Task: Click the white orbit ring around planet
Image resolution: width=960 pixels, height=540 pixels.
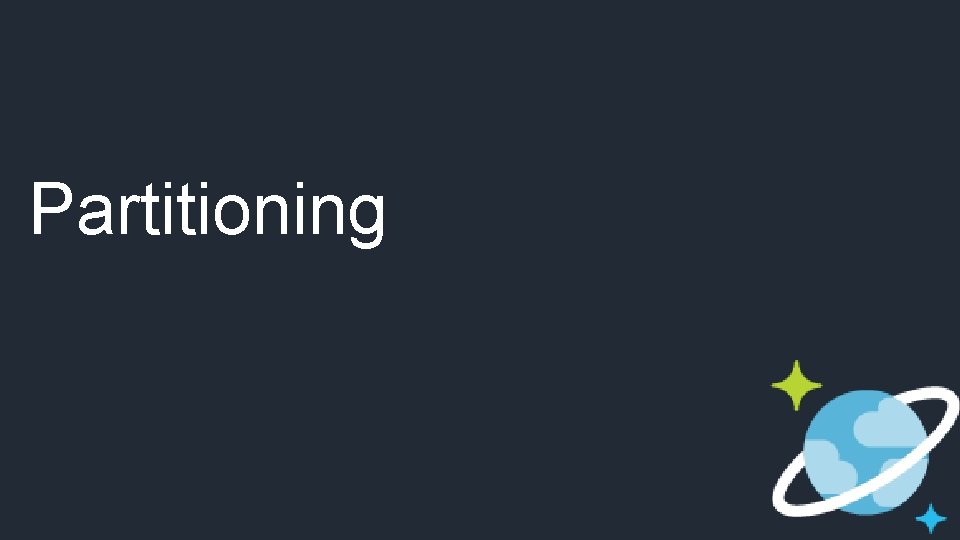Action: tap(865, 451)
